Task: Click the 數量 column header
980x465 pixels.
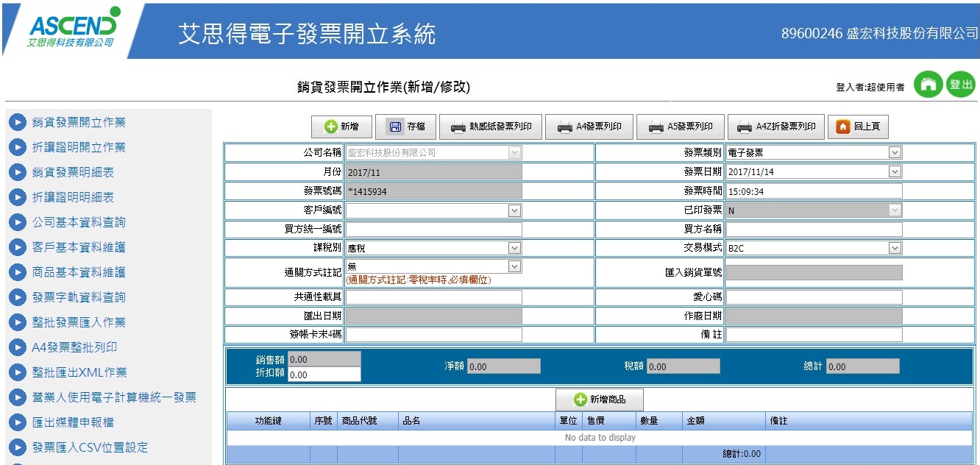Action: pyautogui.click(x=658, y=421)
